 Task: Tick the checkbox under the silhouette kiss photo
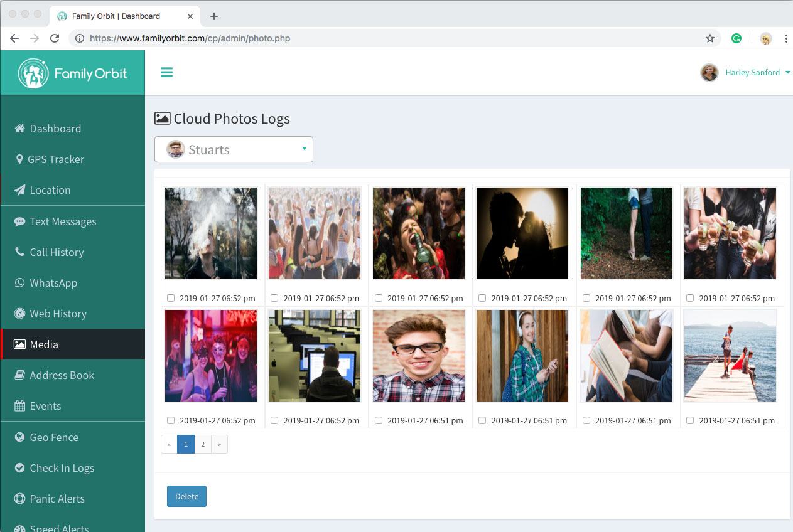(x=482, y=298)
